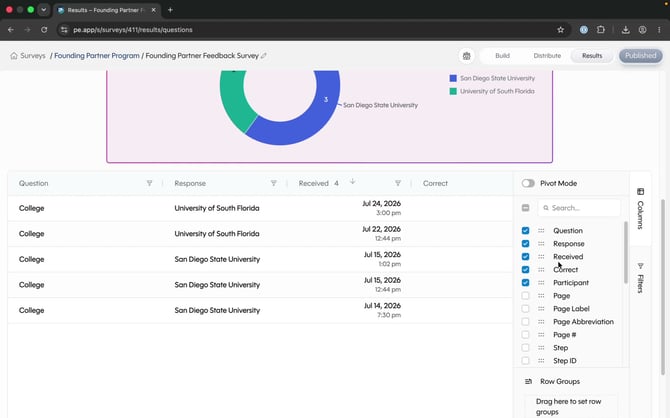Switch to the Build tab
The height and width of the screenshot is (418, 670).
click(502, 56)
